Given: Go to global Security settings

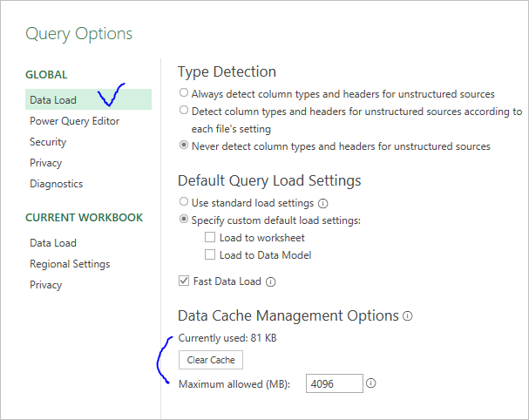Looking at the screenshot, I should coord(48,142).
